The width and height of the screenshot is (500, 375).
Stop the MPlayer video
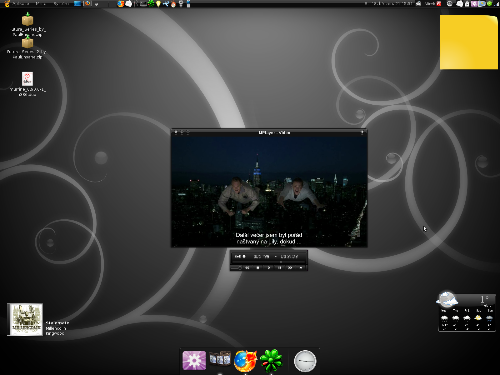point(258,268)
